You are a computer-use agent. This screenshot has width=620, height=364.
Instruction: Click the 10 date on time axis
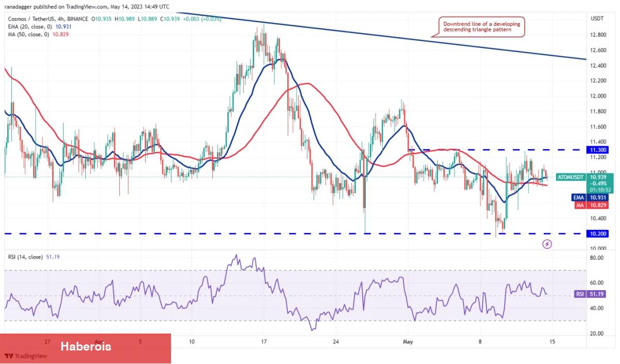tap(191, 342)
